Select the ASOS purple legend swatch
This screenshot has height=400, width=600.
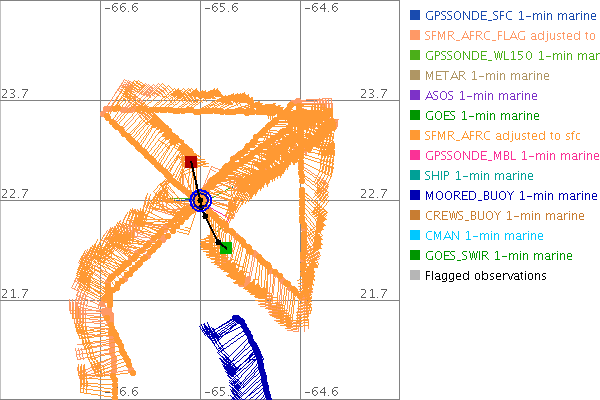(415, 96)
